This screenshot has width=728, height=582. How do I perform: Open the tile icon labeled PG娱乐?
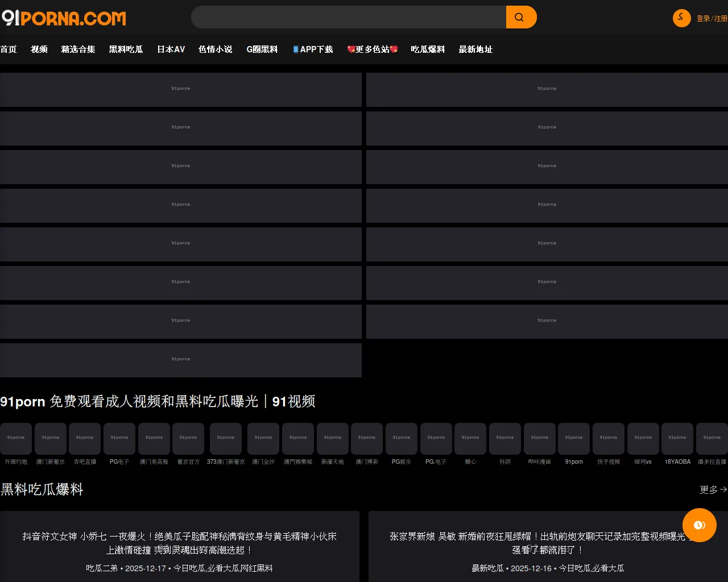[x=401, y=439]
